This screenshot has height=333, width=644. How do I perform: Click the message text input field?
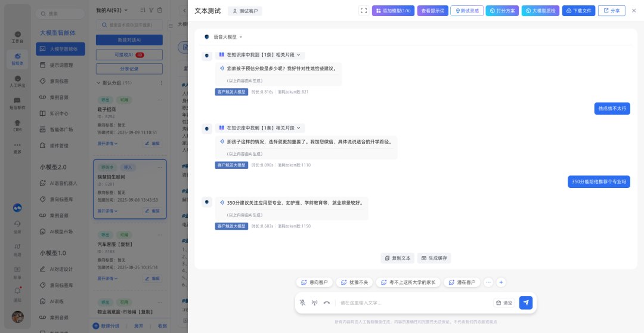point(411,303)
